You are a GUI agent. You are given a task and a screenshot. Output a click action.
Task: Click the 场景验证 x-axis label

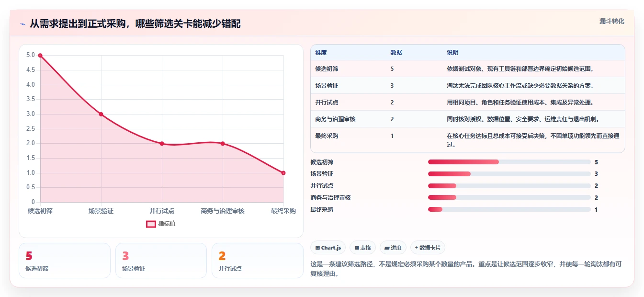(x=101, y=211)
